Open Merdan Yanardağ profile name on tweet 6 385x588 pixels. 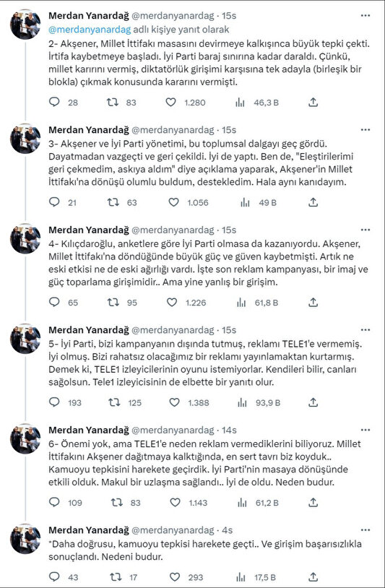(x=88, y=430)
